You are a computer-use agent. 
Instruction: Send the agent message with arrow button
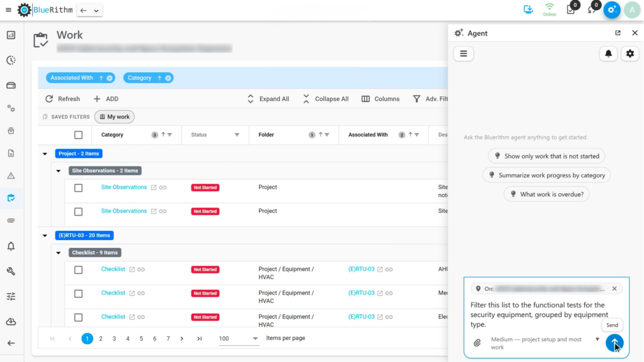[614, 343]
